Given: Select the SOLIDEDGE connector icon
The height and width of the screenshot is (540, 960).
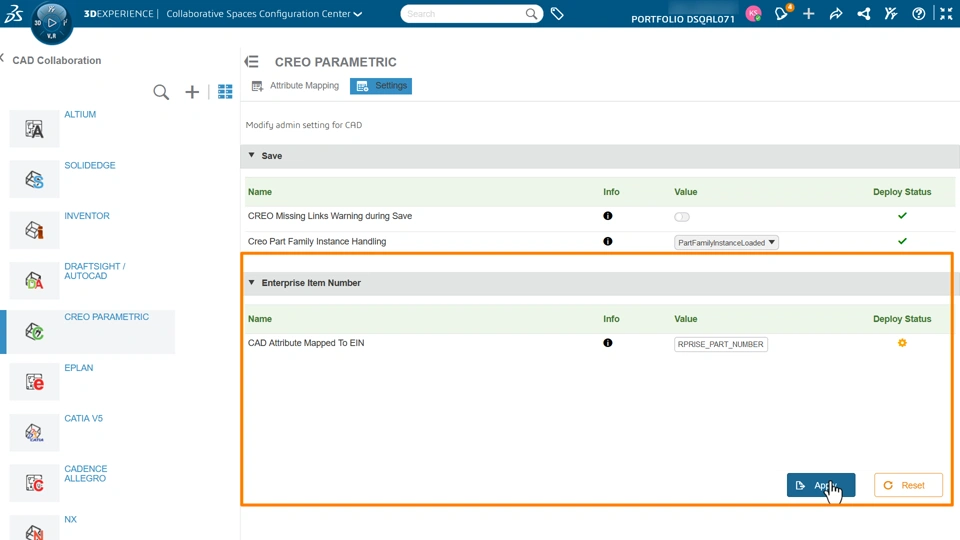Looking at the screenshot, I should point(34,179).
